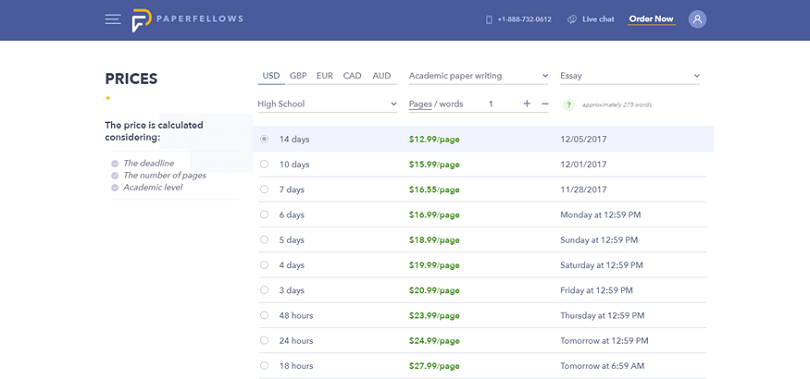Click Monday at 12:59 PM due time
The image size is (810, 379).
tap(600, 214)
